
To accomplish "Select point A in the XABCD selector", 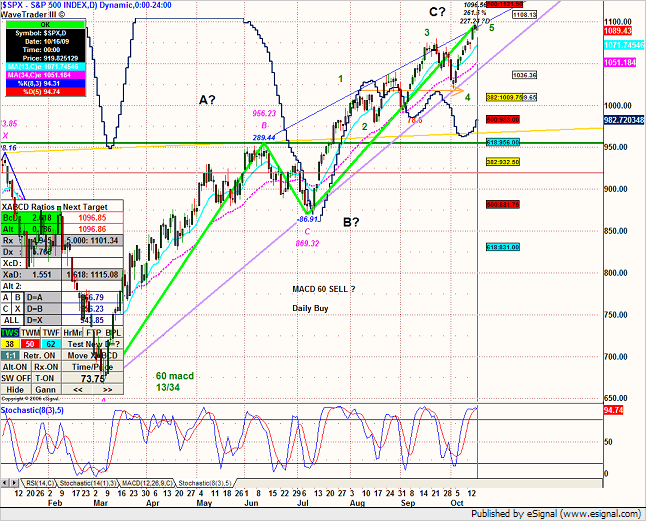I will click(x=6, y=297).
